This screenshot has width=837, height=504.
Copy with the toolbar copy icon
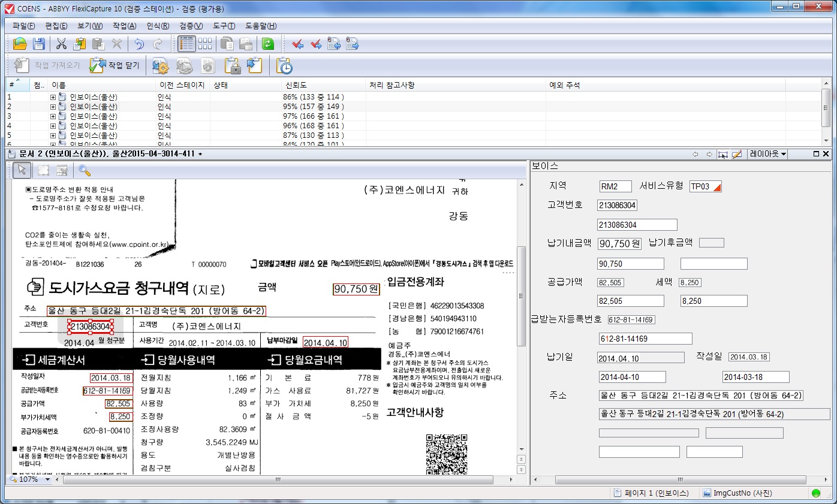pos(80,43)
